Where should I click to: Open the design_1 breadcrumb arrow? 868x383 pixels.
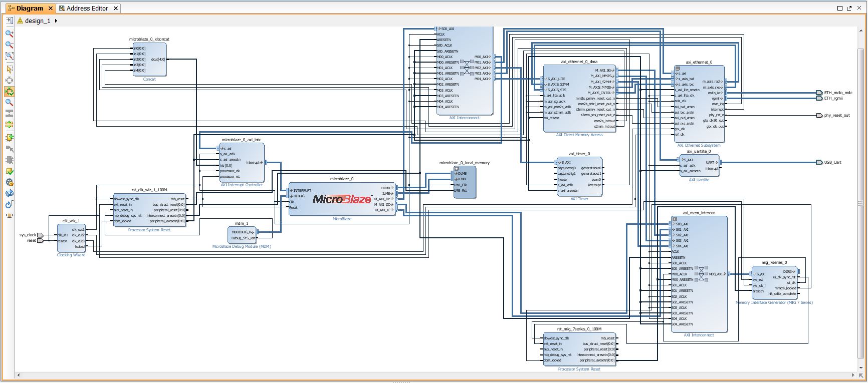(x=56, y=21)
